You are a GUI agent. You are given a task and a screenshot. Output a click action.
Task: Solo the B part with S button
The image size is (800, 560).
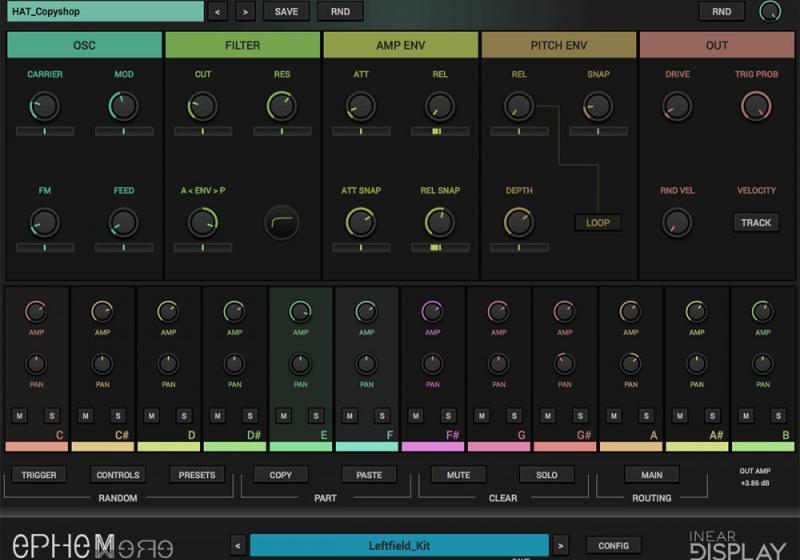778,416
